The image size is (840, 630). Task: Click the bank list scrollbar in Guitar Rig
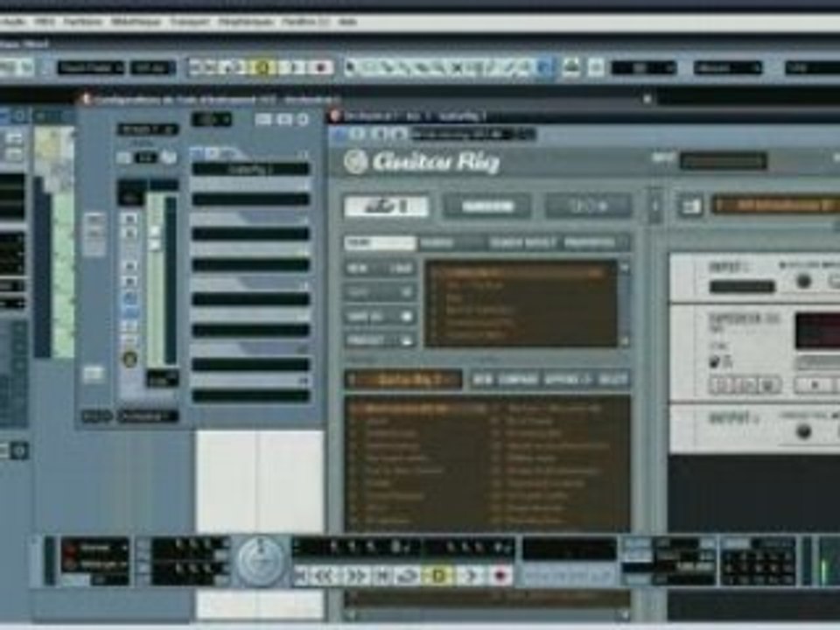[x=625, y=304]
